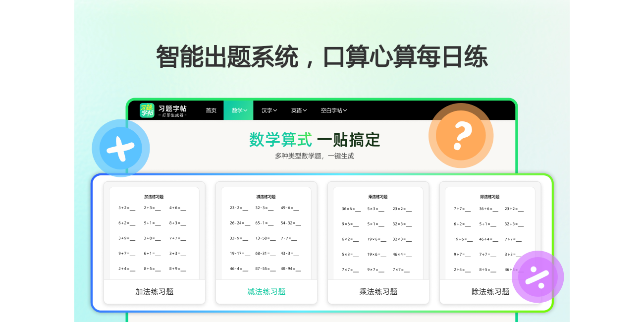644x322 pixels.
Task: Open the 加法练习题 link
Action: coord(154,292)
